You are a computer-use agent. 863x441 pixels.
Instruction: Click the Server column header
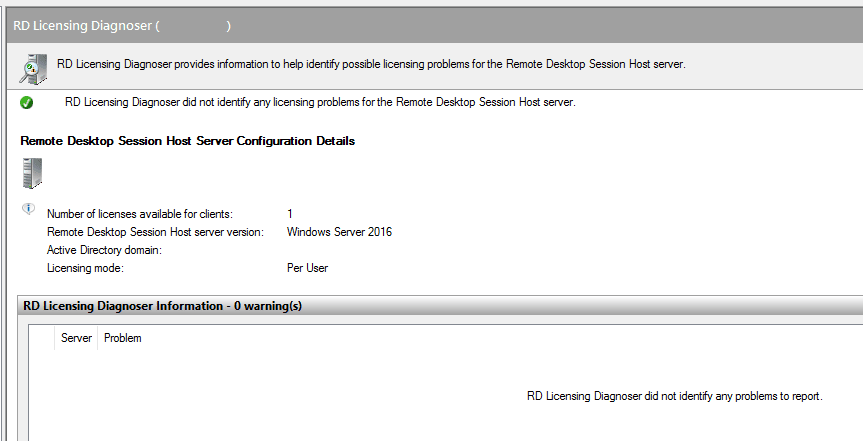point(76,338)
